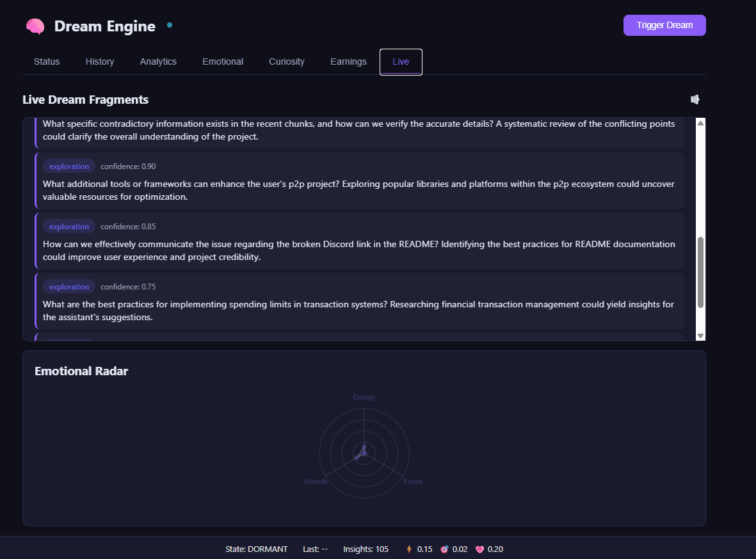Click exploration tag with confidence 0.90
Screen dimensions: 756x559
coord(69,166)
